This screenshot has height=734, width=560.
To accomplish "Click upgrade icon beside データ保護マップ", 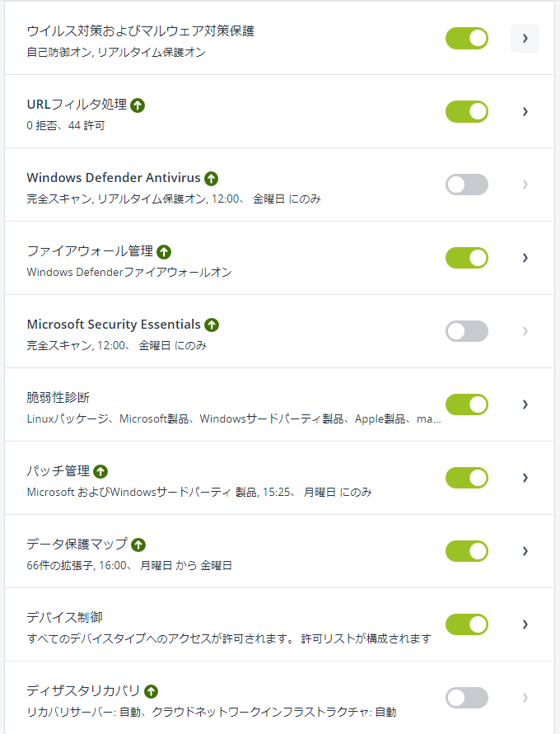I will tap(138, 545).
